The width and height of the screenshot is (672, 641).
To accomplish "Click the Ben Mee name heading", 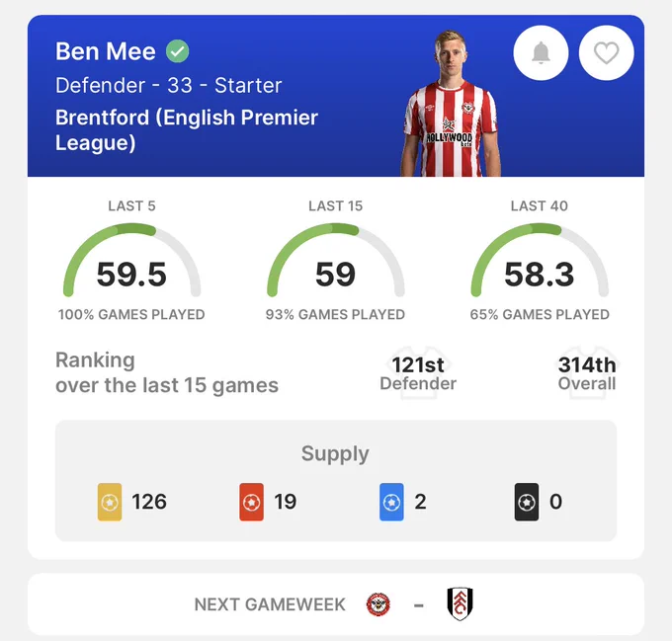I will pyautogui.click(x=106, y=51).
